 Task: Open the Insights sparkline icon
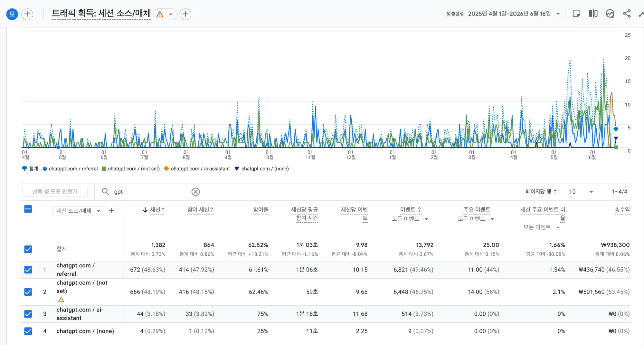[610, 14]
